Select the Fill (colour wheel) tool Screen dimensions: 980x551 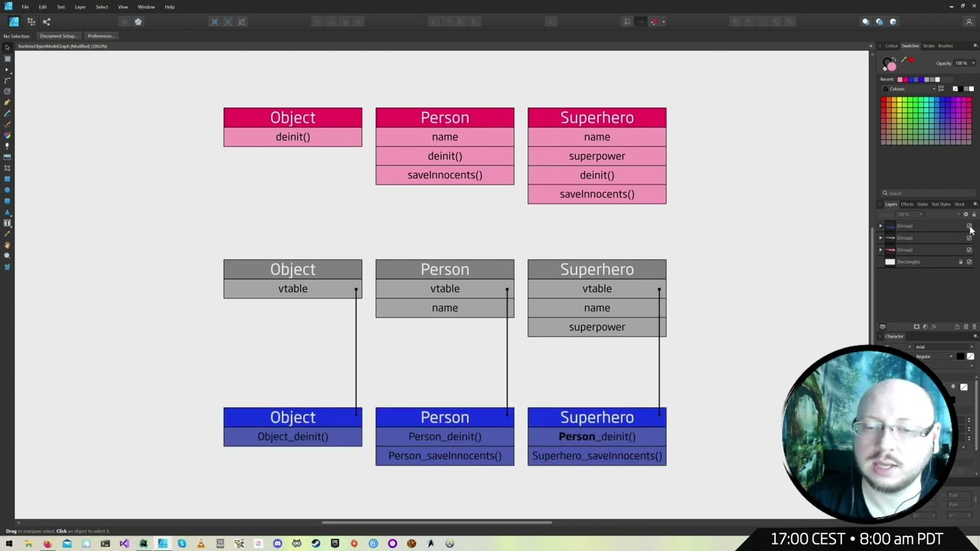(8, 135)
